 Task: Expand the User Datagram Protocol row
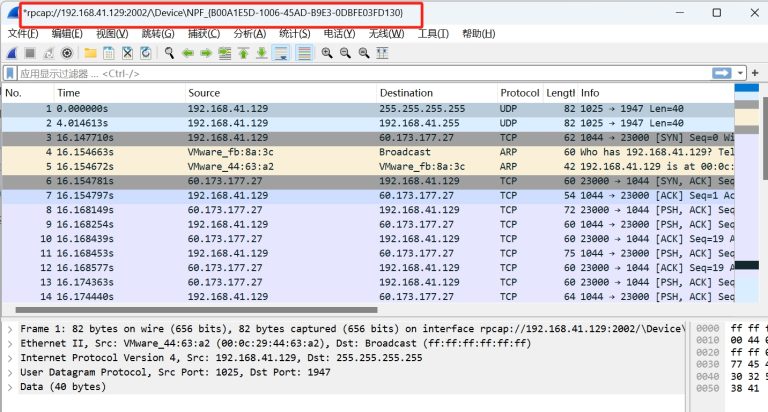pos(10,373)
